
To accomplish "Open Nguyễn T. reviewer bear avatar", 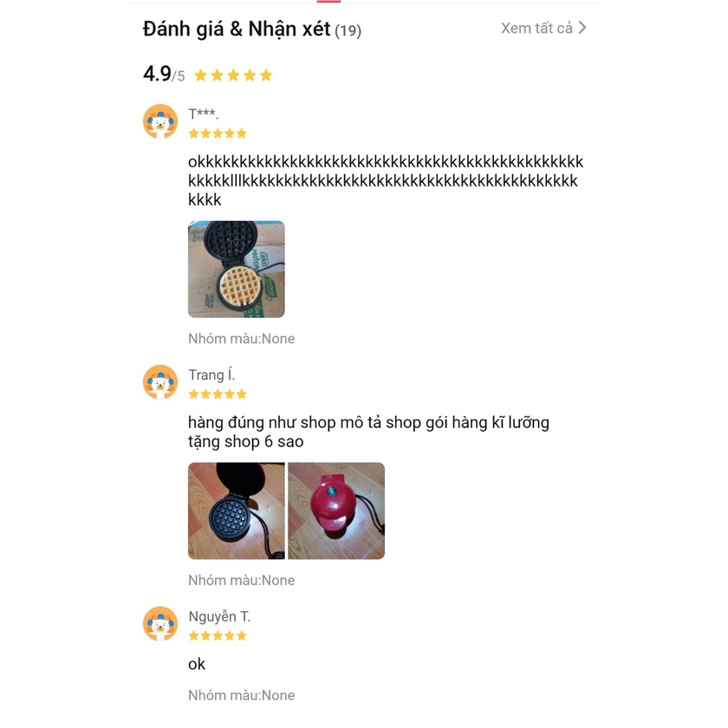I will point(160,623).
